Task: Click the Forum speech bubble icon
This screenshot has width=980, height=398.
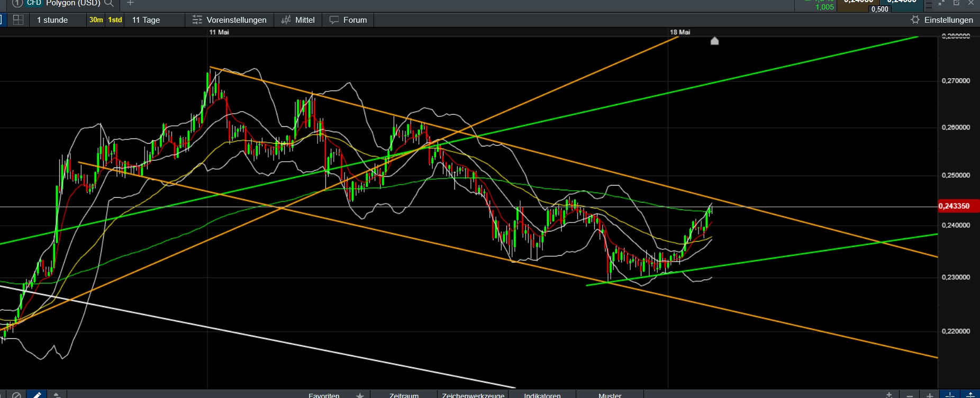Action: (x=334, y=20)
